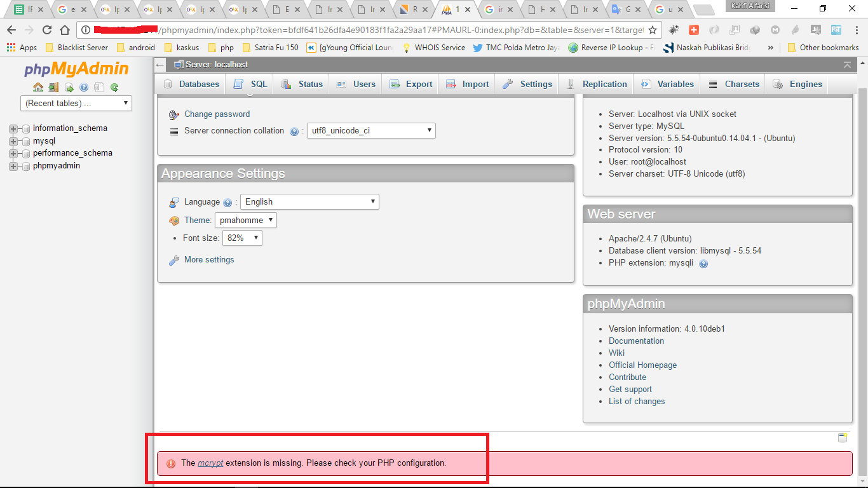The image size is (868, 488).
Task: Reload the navigation panel with the green arrow icon
Action: (114, 87)
